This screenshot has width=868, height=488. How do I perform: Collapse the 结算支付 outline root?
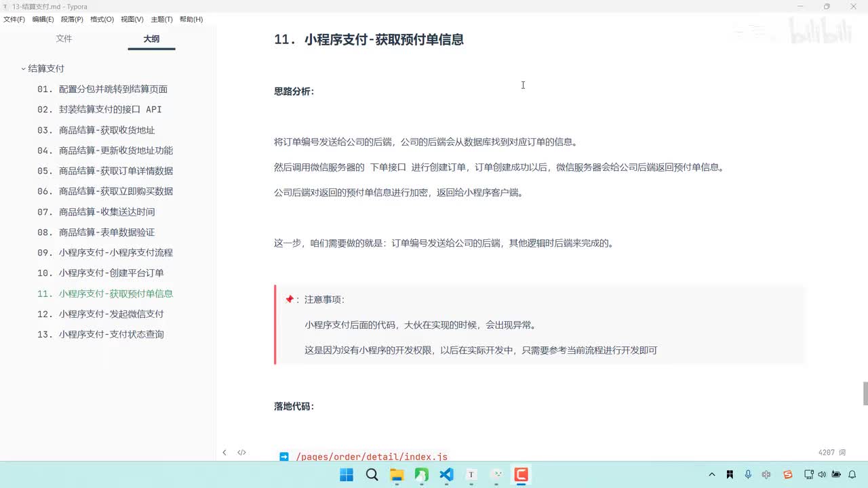(23, 68)
